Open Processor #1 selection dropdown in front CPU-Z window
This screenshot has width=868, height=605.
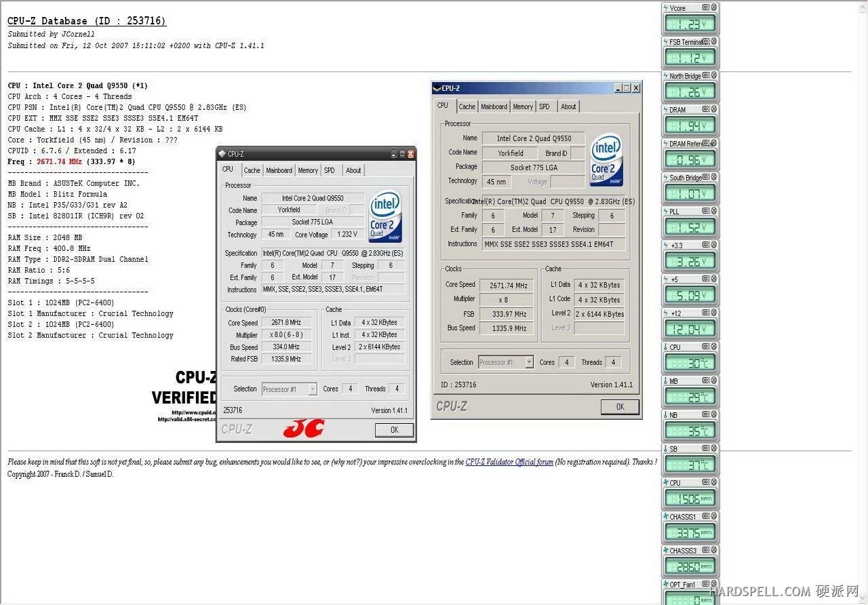pos(289,389)
